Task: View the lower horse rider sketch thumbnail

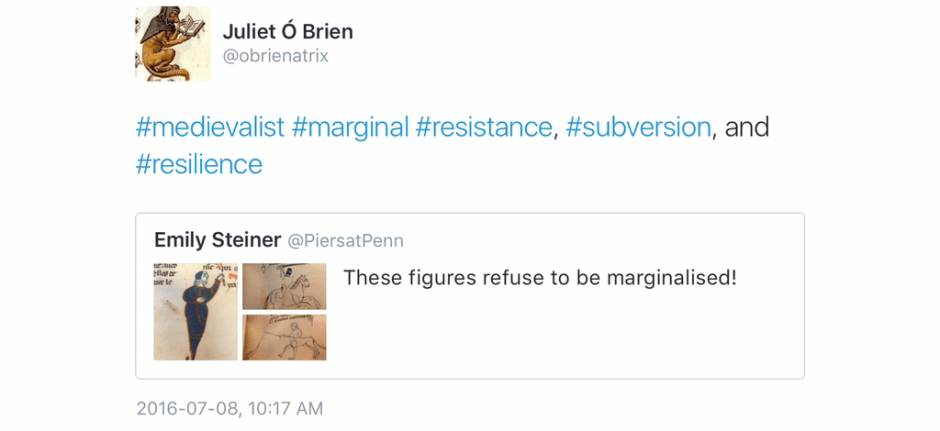Action: 284,338
